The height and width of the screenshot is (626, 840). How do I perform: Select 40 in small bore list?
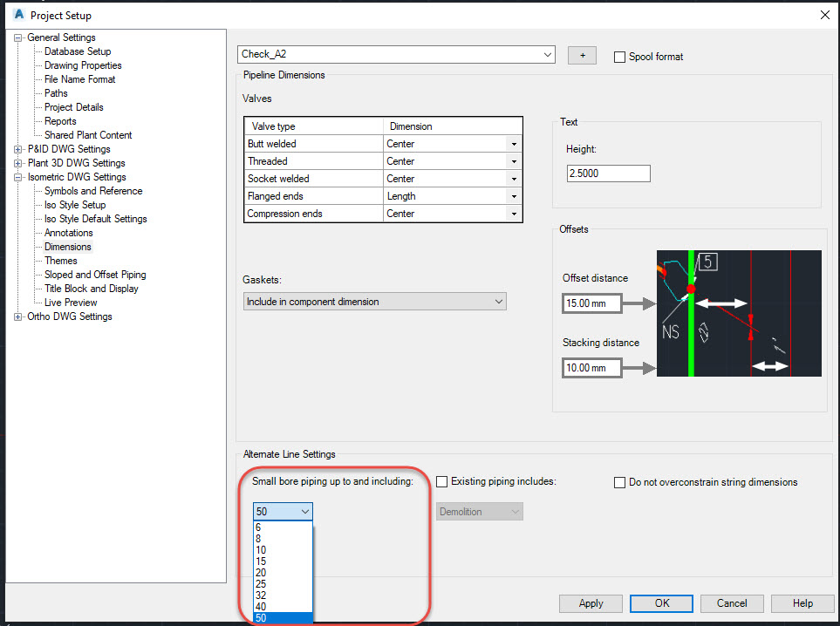(283, 606)
